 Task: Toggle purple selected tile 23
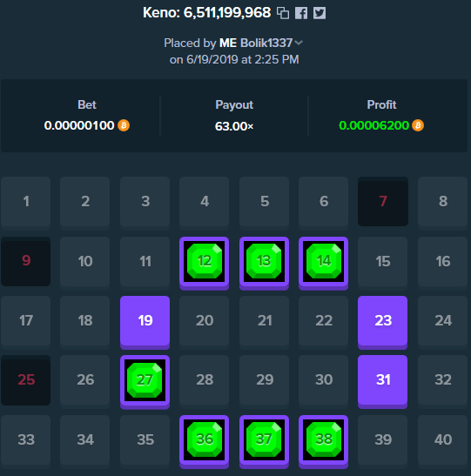pyautogui.click(x=382, y=322)
